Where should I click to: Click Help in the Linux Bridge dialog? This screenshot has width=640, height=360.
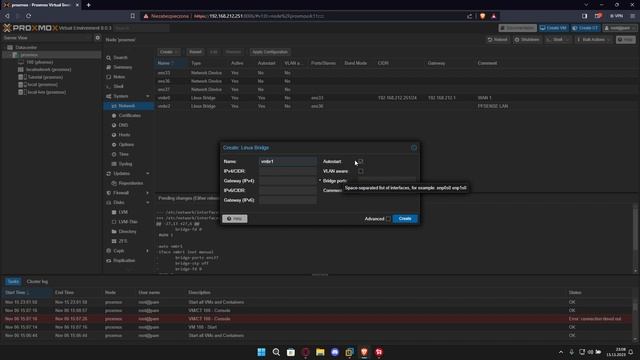(235, 219)
